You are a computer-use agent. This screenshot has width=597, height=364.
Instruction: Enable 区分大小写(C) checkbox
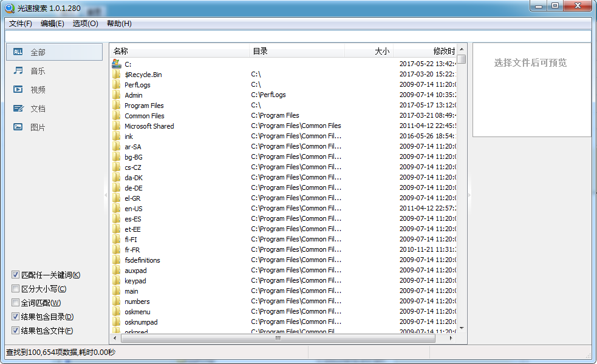15,289
